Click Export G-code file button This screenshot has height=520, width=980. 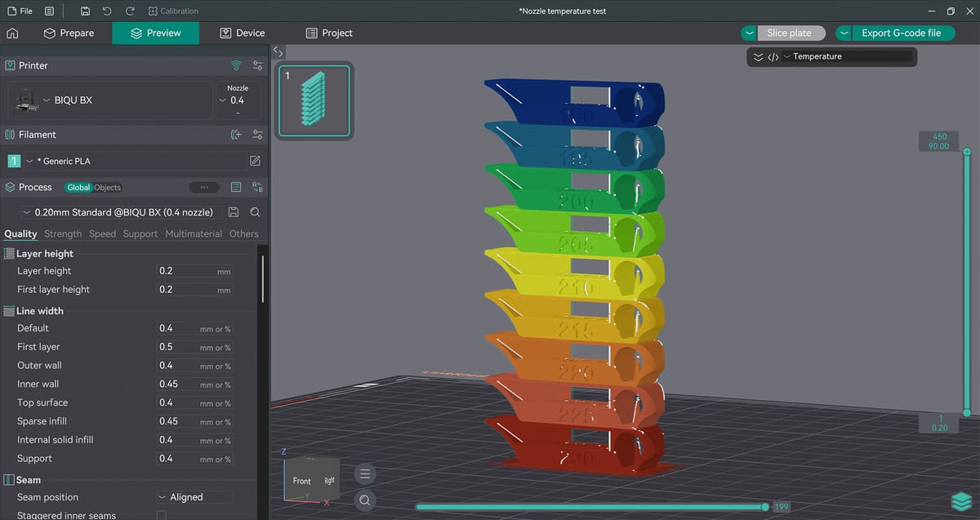[902, 33]
